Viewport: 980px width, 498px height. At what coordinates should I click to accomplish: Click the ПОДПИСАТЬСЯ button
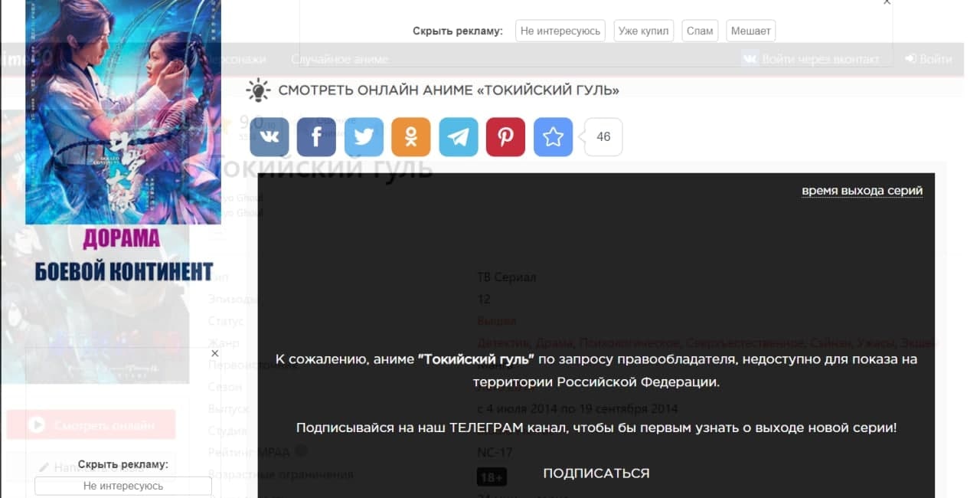pos(596,473)
